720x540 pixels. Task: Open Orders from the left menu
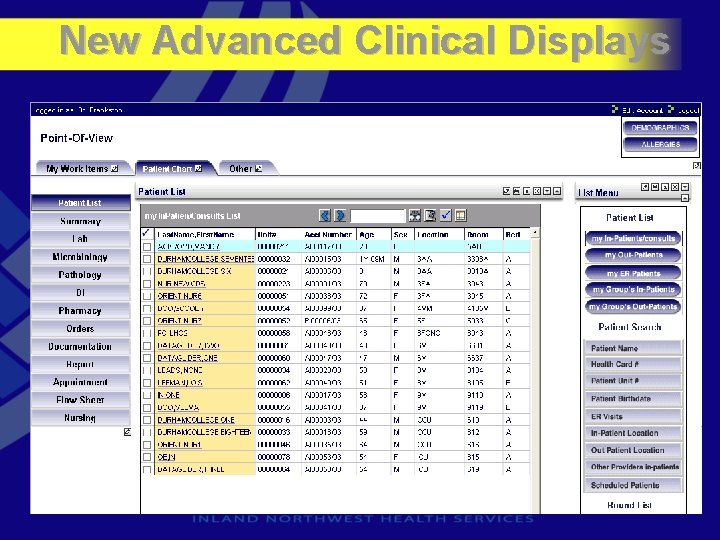point(80,328)
